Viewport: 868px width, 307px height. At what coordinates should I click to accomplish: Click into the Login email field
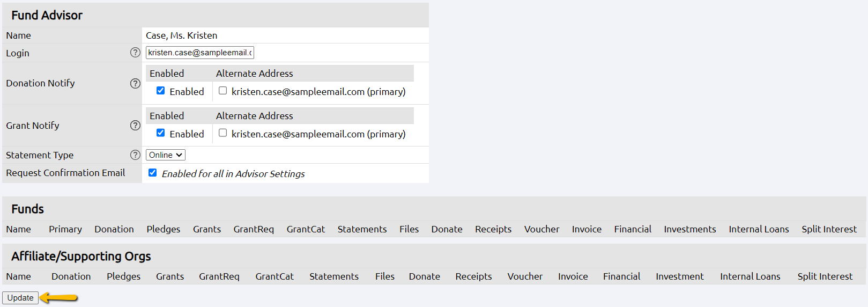click(199, 53)
